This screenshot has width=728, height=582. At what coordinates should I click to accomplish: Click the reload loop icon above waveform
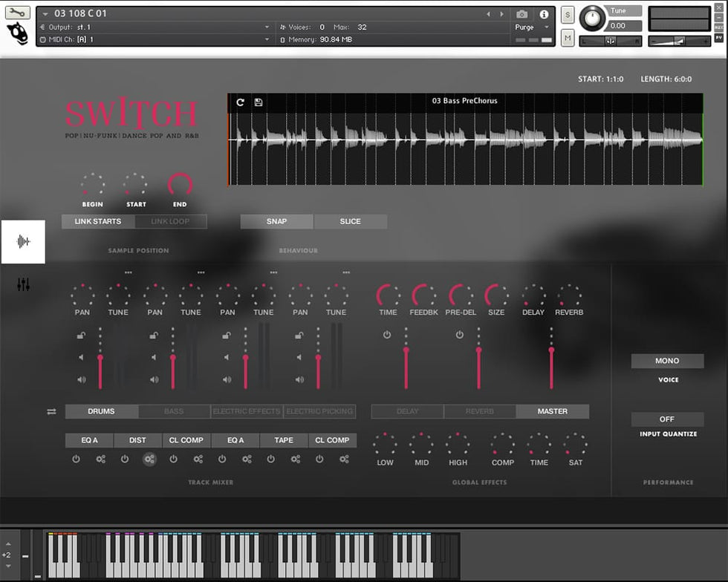pyautogui.click(x=240, y=102)
